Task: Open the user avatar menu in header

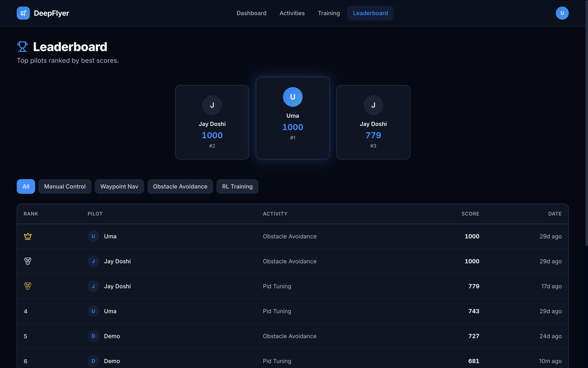Action: [x=562, y=13]
